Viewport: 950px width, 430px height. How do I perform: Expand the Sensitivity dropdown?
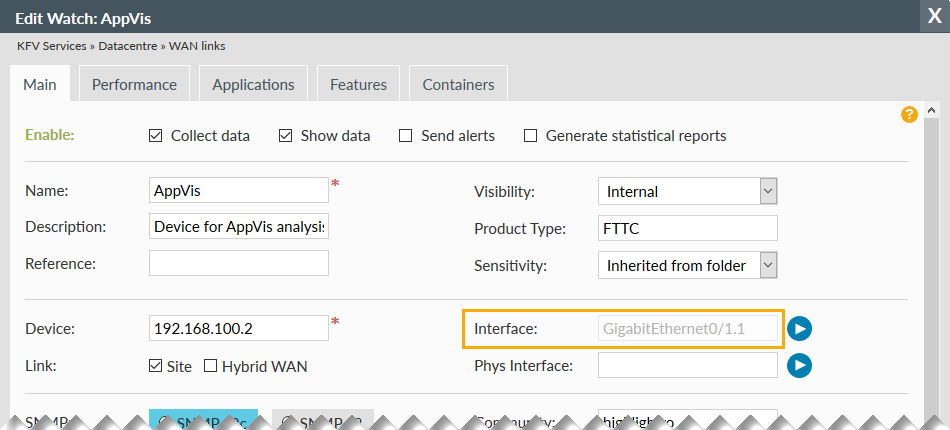pos(687,265)
